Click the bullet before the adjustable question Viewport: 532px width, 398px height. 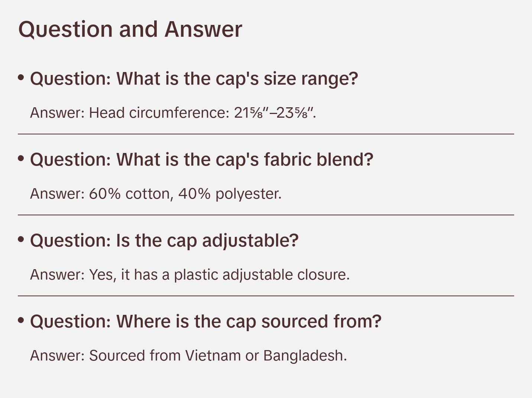tap(21, 239)
